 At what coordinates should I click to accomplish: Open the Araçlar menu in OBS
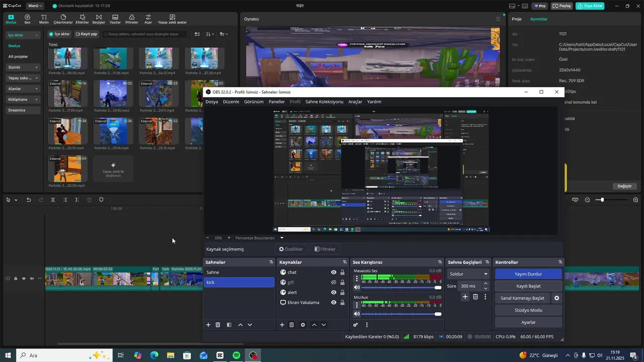[355, 102]
